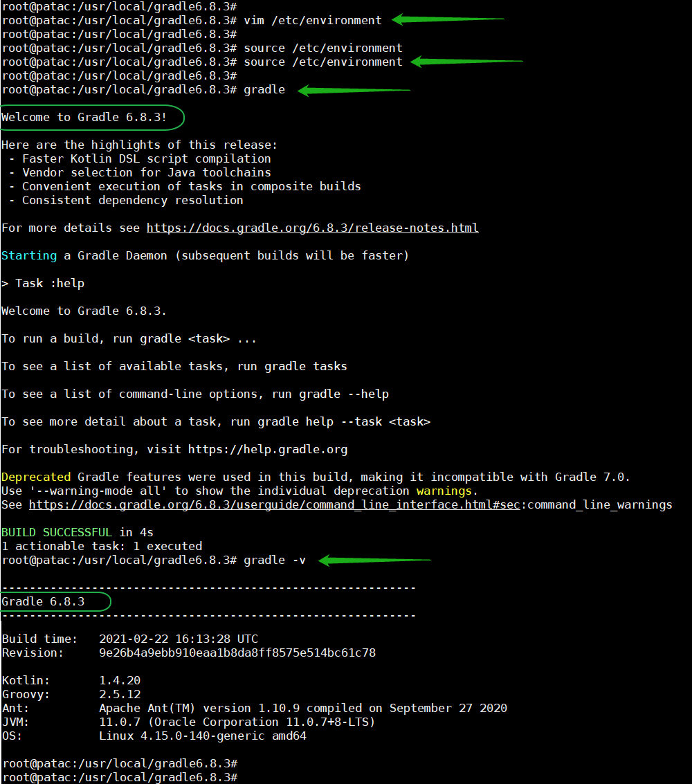Click the 'Revision:' label

[x=33, y=653]
